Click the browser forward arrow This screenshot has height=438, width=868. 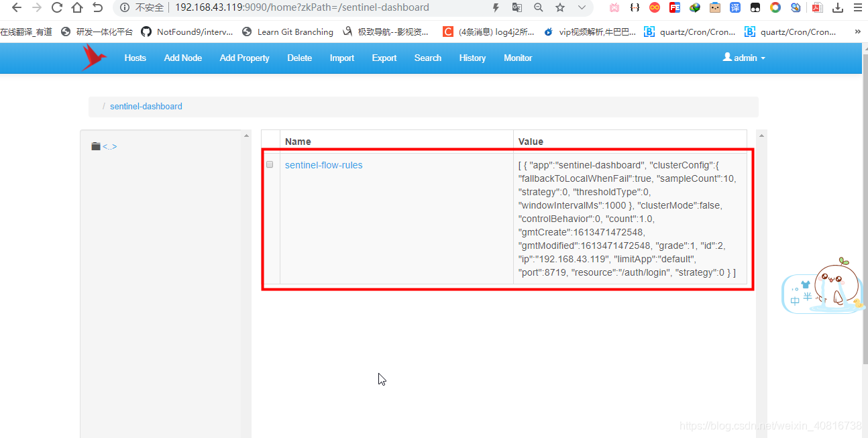tap(37, 7)
